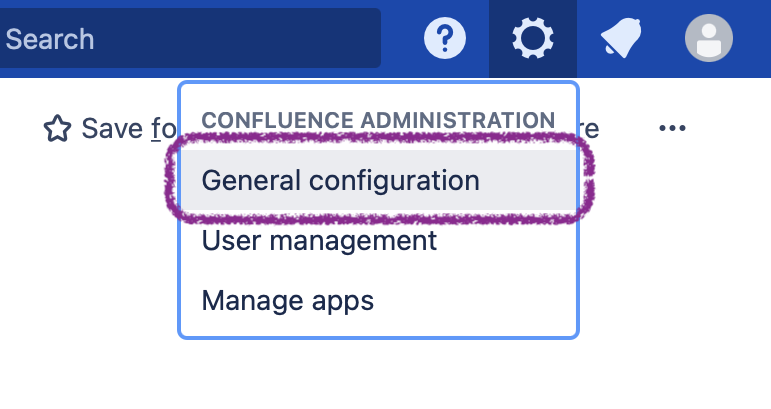Choose Manage apps from the menu

pyautogui.click(x=288, y=300)
